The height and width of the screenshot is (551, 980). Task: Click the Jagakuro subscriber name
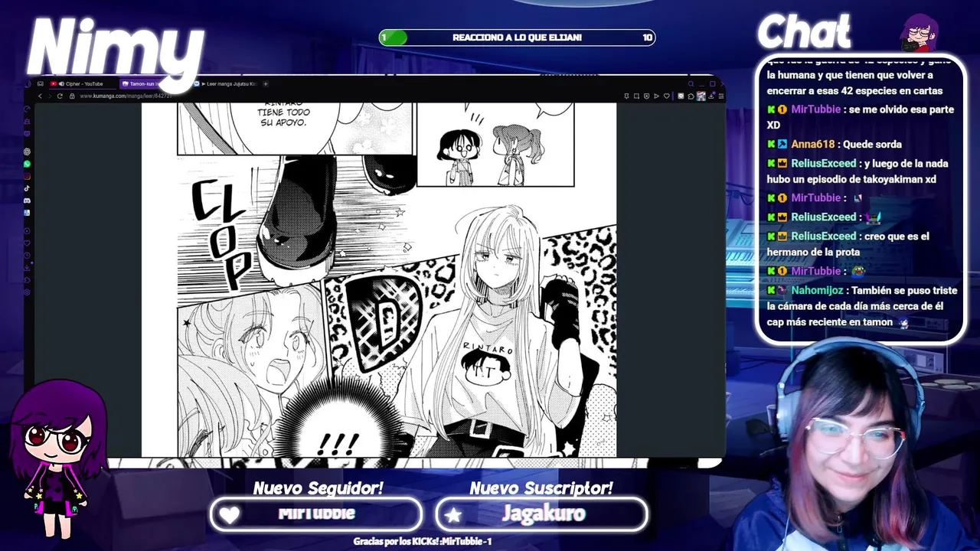coord(543,514)
